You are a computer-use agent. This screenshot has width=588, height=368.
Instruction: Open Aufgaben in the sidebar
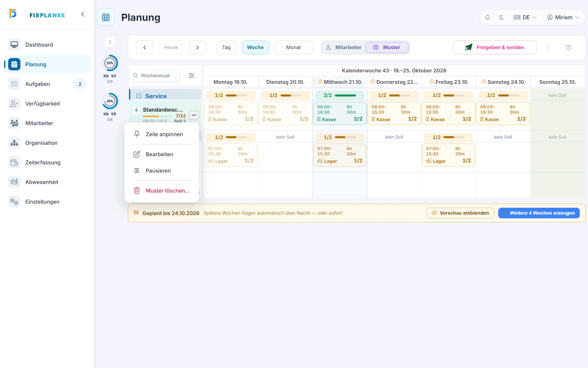(47, 84)
